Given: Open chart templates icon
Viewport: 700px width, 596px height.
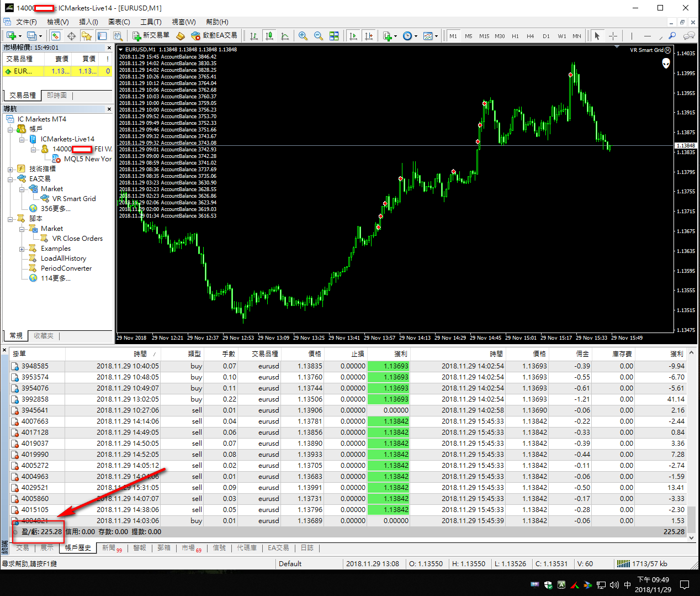Looking at the screenshot, I should click(428, 36).
